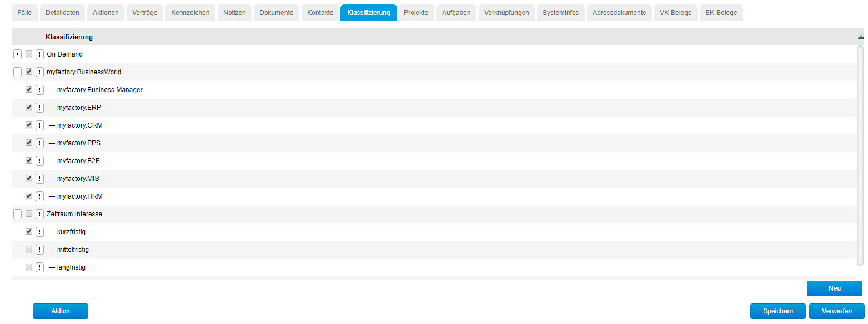Check the mittelfristig checkbox

tap(29, 249)
